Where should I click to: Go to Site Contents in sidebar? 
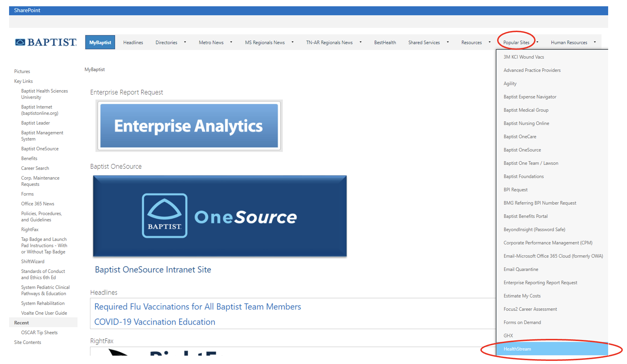click(28, 342)
